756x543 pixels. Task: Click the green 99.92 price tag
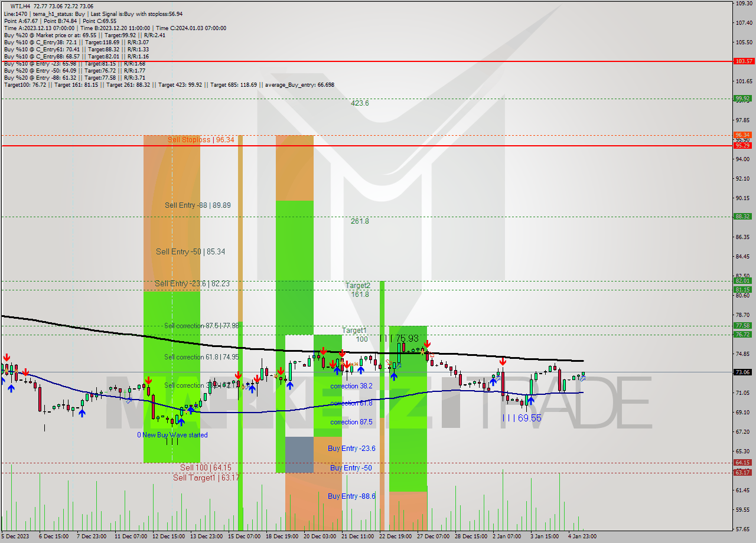click(x=743, y=99)
